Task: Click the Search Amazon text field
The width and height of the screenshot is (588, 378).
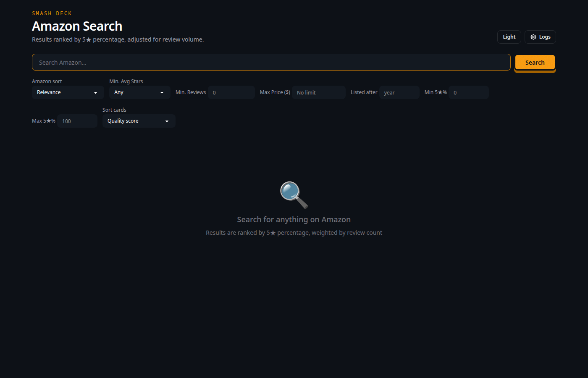Action: [x=271, y=62]
